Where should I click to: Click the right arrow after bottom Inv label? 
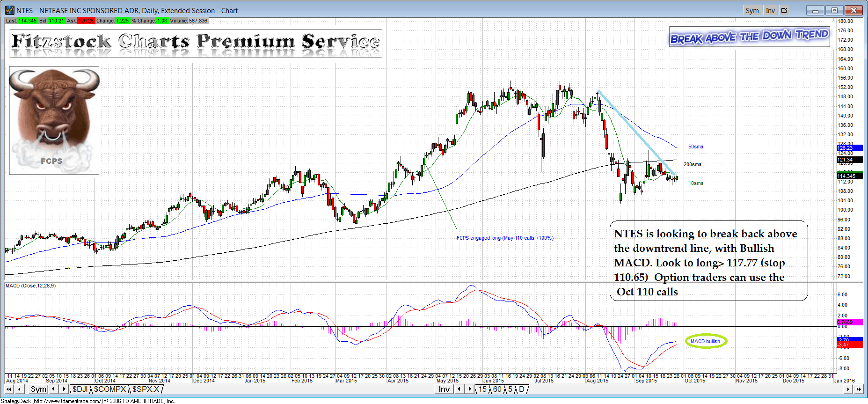(x=469, y=389)
